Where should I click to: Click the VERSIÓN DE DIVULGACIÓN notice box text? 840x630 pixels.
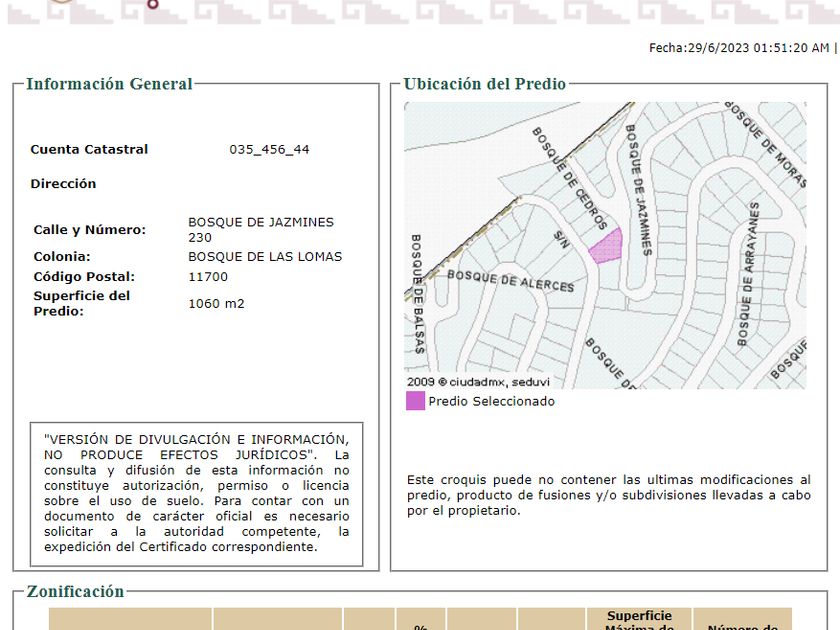(x=197, y=493)
